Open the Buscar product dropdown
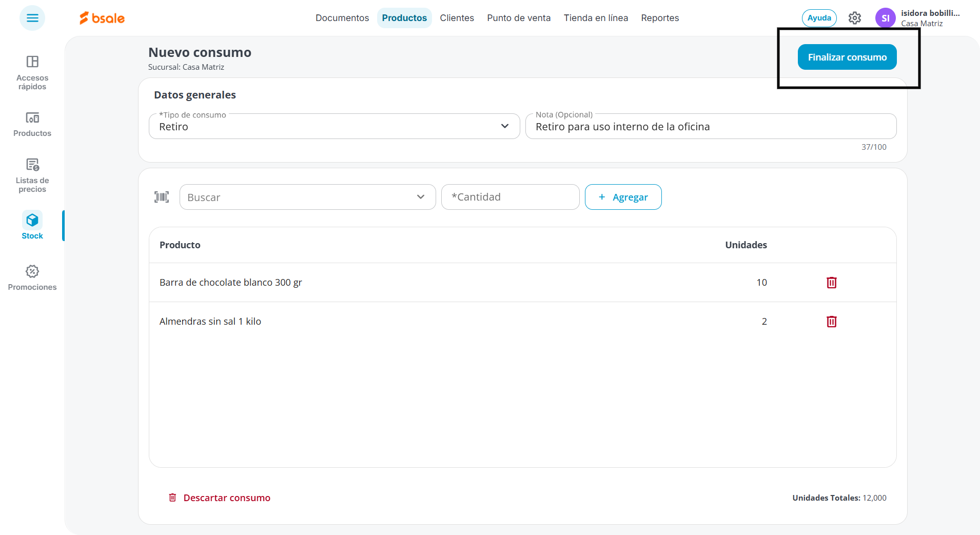 click(307, 197)
